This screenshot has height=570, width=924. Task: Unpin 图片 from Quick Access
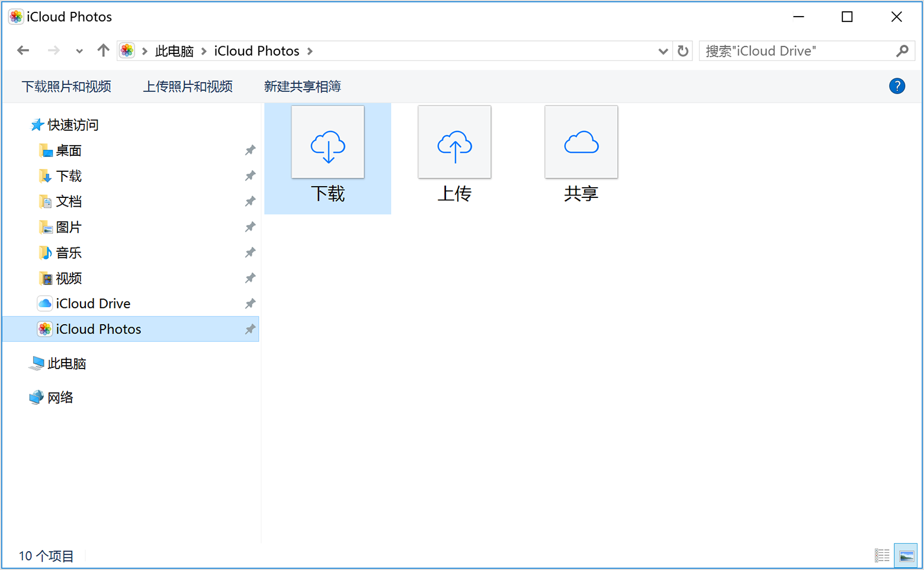click(250, 227)
